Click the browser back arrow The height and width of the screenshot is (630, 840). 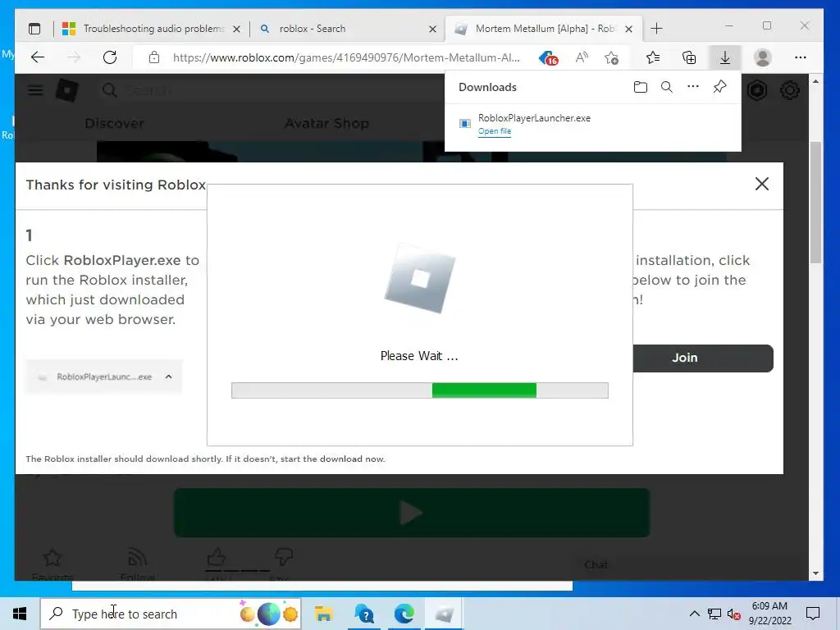[x=38, y=57]
